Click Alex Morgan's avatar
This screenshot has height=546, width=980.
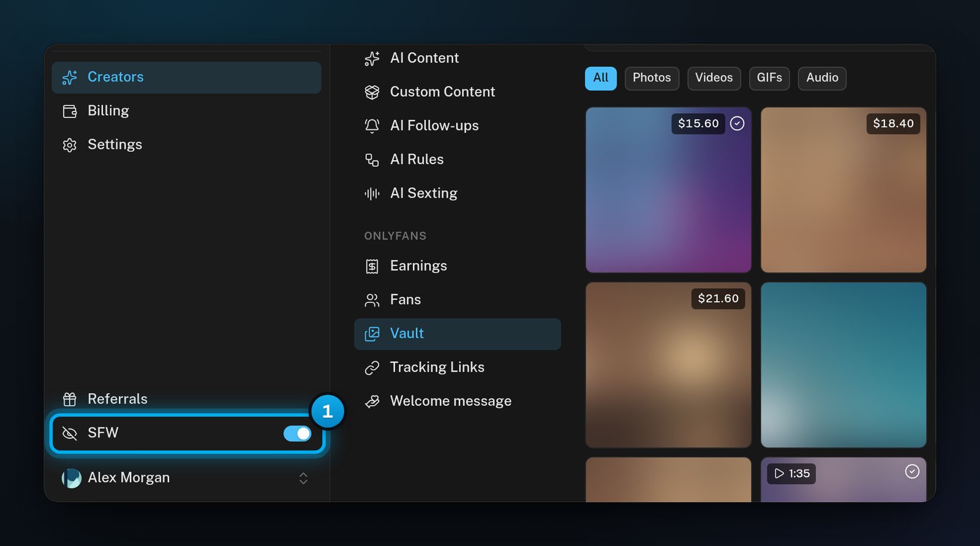pos(72,478)
